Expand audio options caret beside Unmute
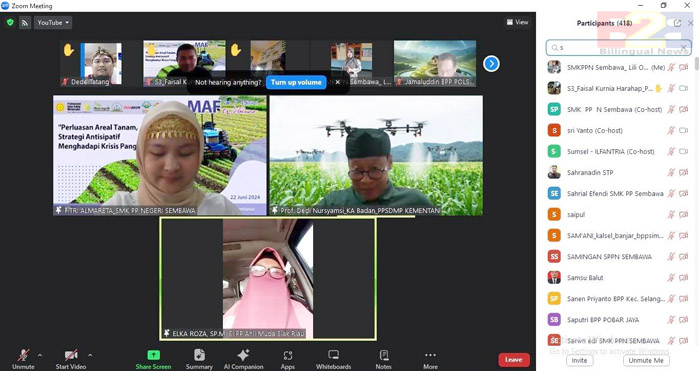Screen dimensions: 700x371 point(40,355)
